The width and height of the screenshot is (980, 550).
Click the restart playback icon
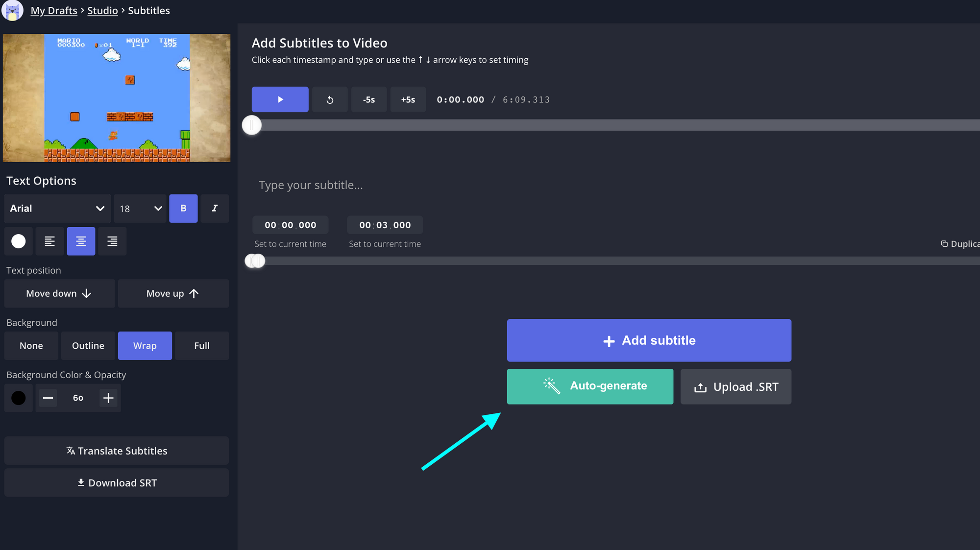(x=330, y=99)
